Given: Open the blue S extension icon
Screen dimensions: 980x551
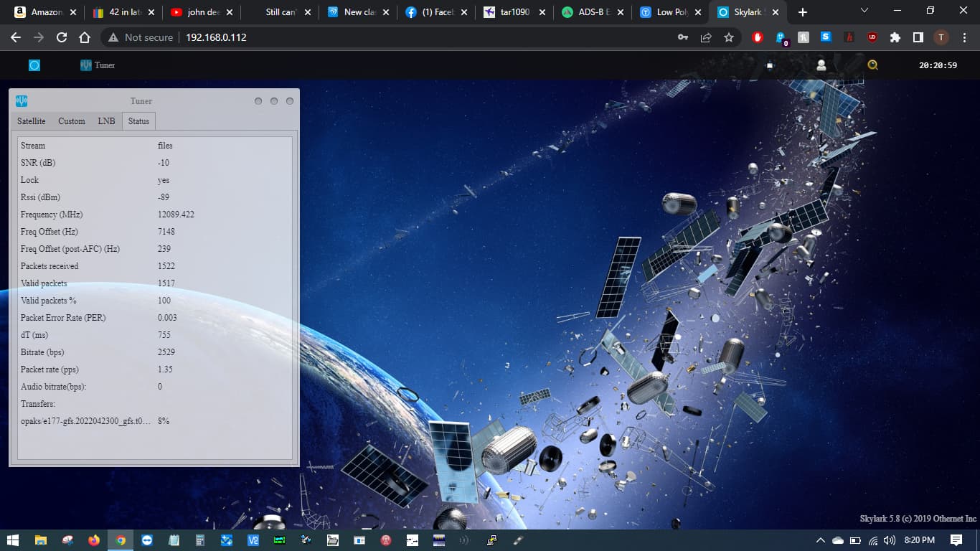Looking at the screenshot, I should (826, 37).
